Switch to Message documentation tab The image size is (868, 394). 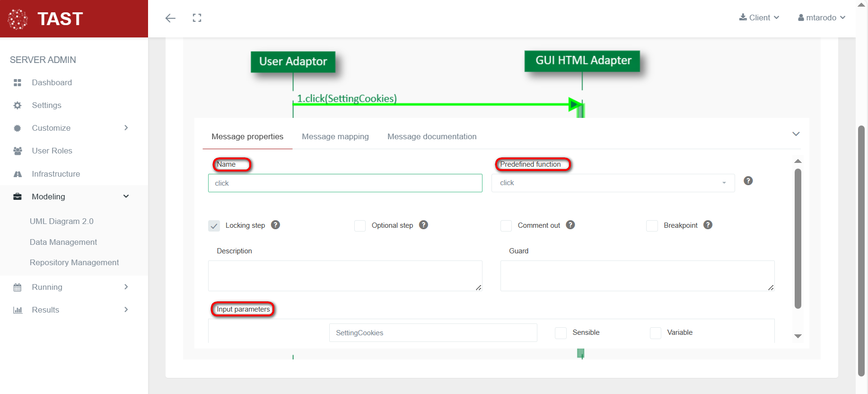[431, 136]
